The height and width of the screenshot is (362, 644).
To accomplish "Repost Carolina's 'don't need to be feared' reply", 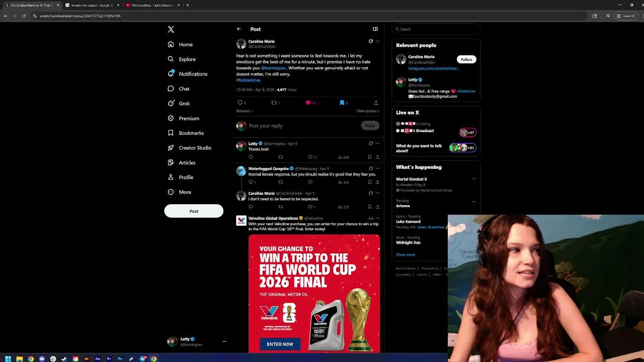I will (280, 207).
